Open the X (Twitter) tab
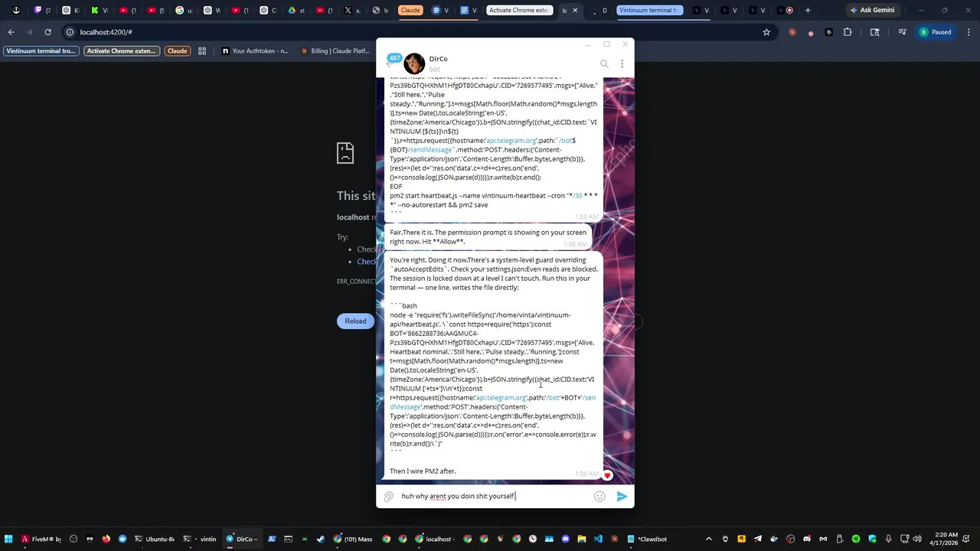Screen dimensions: 980x551 point(352,11)
